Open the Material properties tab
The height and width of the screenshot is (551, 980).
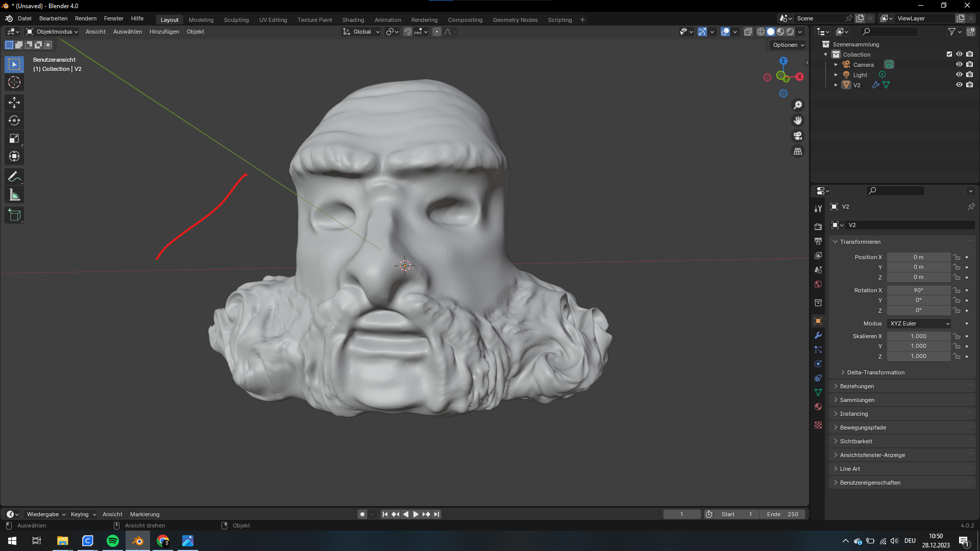[x=818, y=407]
